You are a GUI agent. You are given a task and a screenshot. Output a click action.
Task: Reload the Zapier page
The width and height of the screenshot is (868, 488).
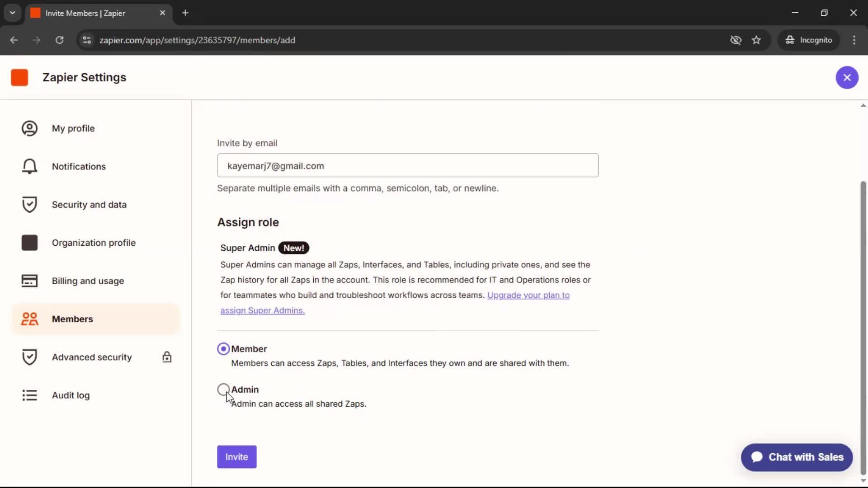[59, 40]
